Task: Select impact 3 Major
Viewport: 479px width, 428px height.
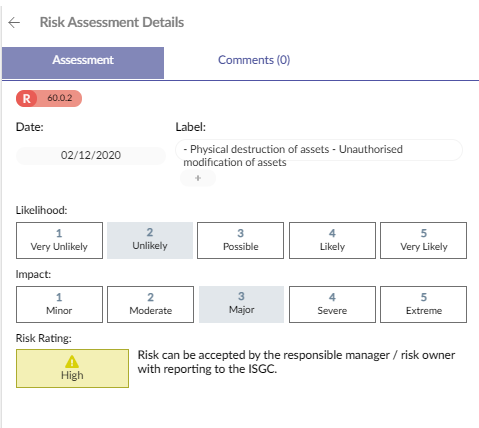Action: [x=241, y=304]
